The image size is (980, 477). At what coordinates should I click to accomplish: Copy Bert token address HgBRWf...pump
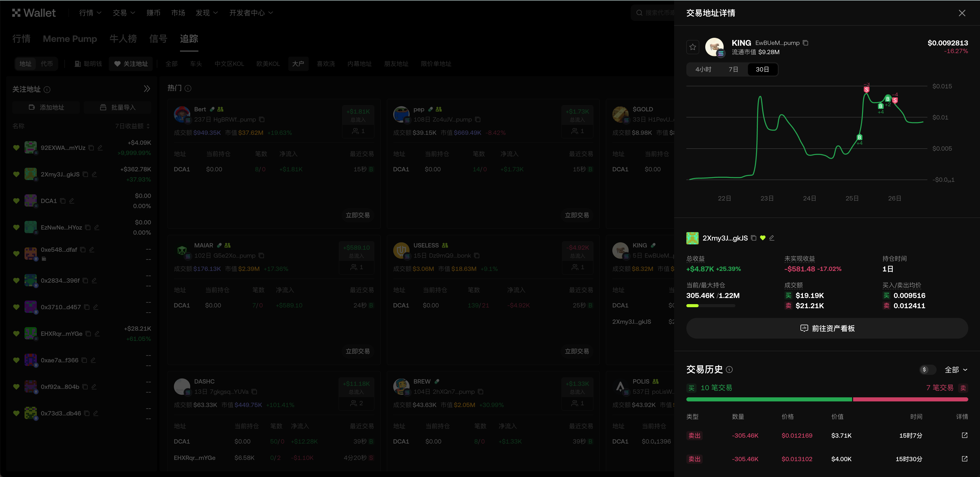point(262,119)
